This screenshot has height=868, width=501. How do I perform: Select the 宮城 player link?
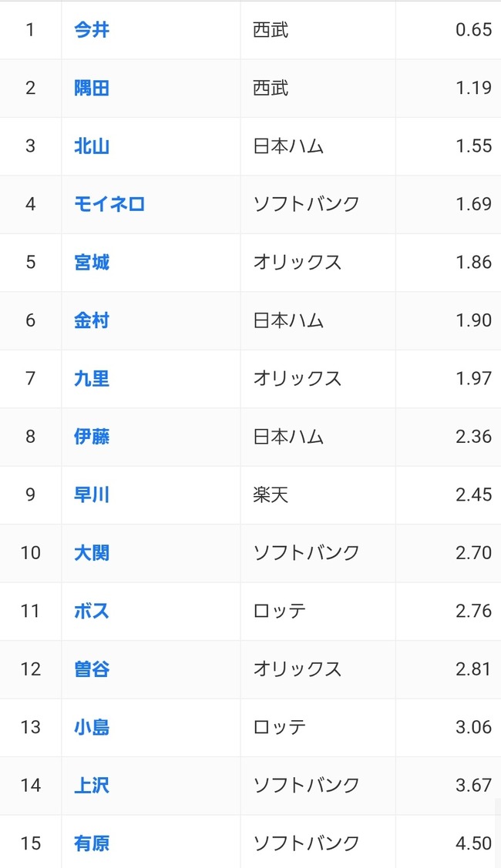coord(92,263)
